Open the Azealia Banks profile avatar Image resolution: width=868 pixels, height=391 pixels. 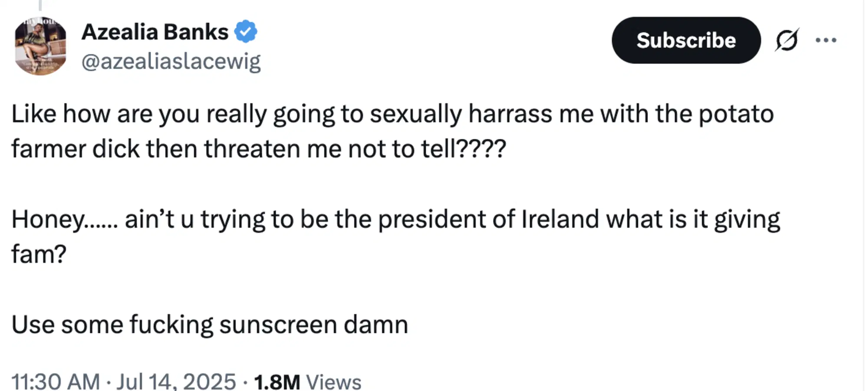(40, 46)
